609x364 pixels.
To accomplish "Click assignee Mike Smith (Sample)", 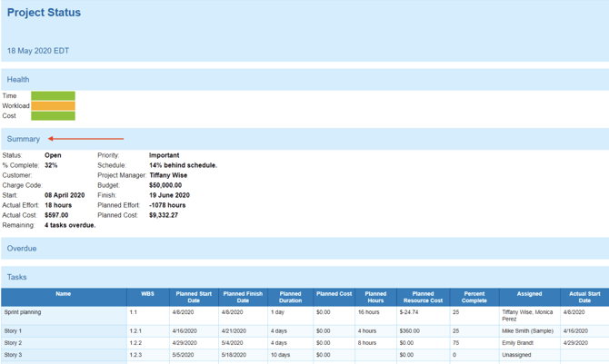I will 527,331.
